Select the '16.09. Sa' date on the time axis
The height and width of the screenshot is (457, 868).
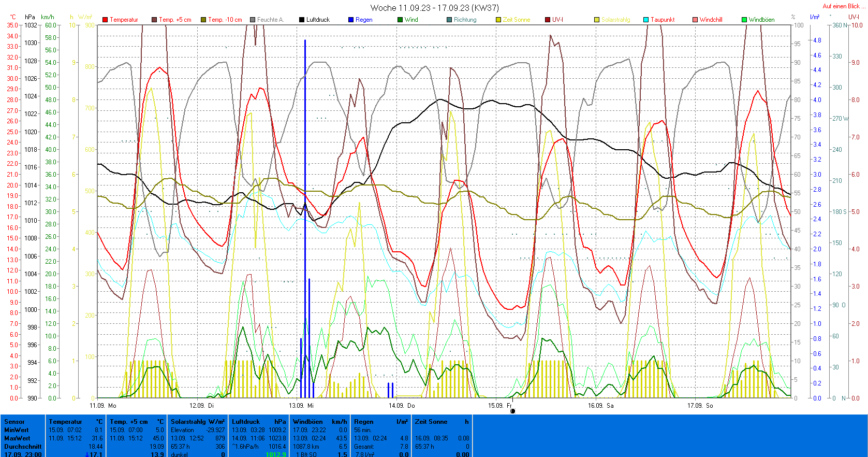tap(601, 406)
